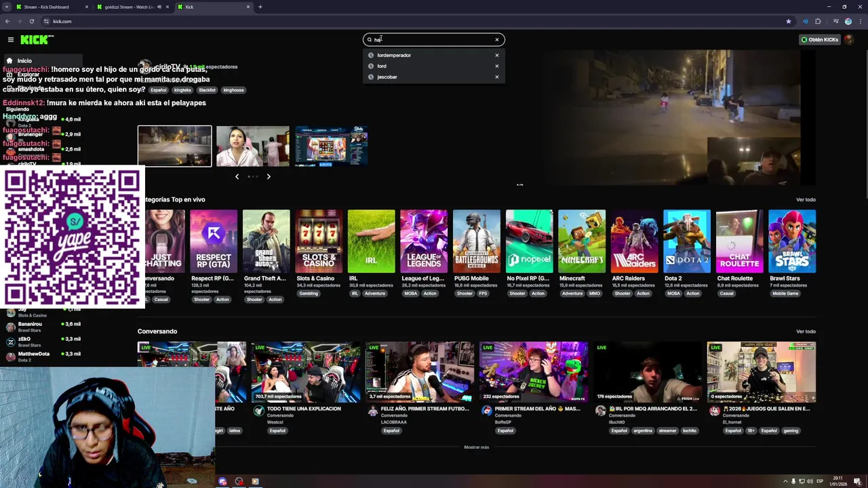Open the LACOBRAAA channel avatar
Viewport: 868px width, 488px height.
coord(372,411)
